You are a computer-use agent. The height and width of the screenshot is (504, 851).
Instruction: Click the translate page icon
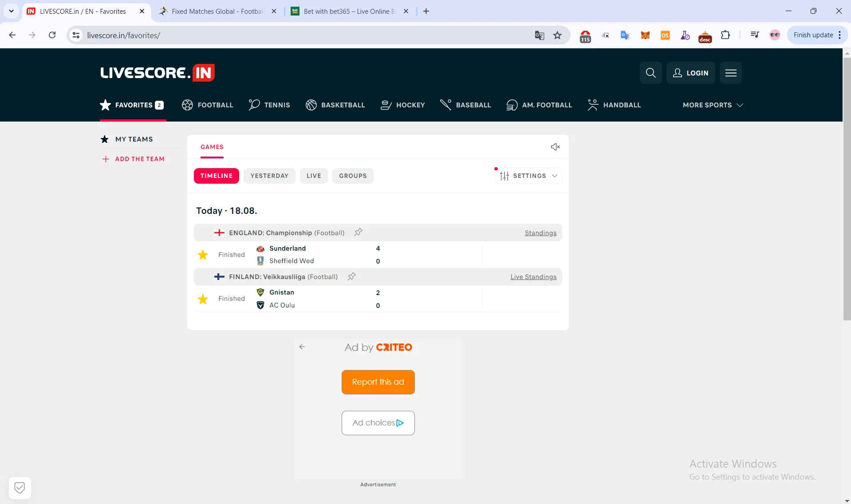(x=540, y=35)
